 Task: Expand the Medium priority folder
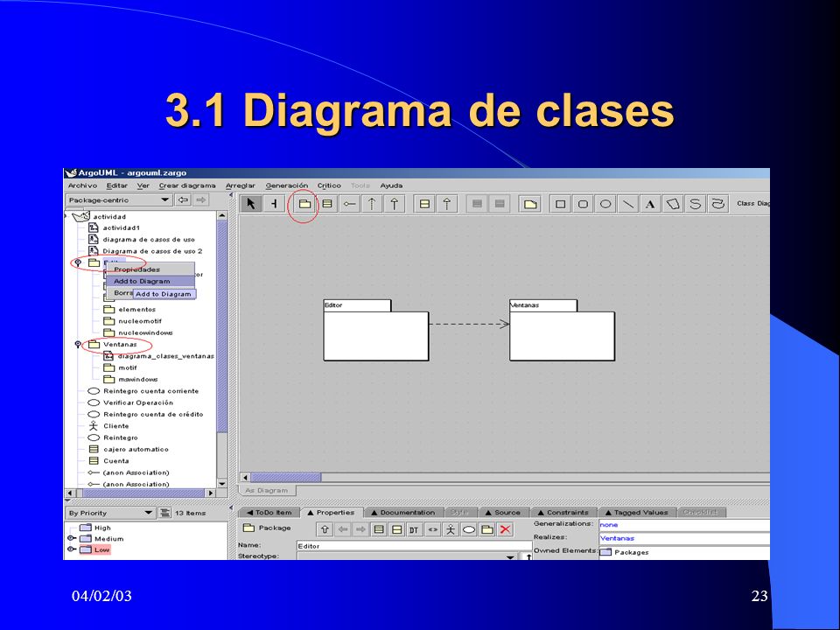pos(71,538)
